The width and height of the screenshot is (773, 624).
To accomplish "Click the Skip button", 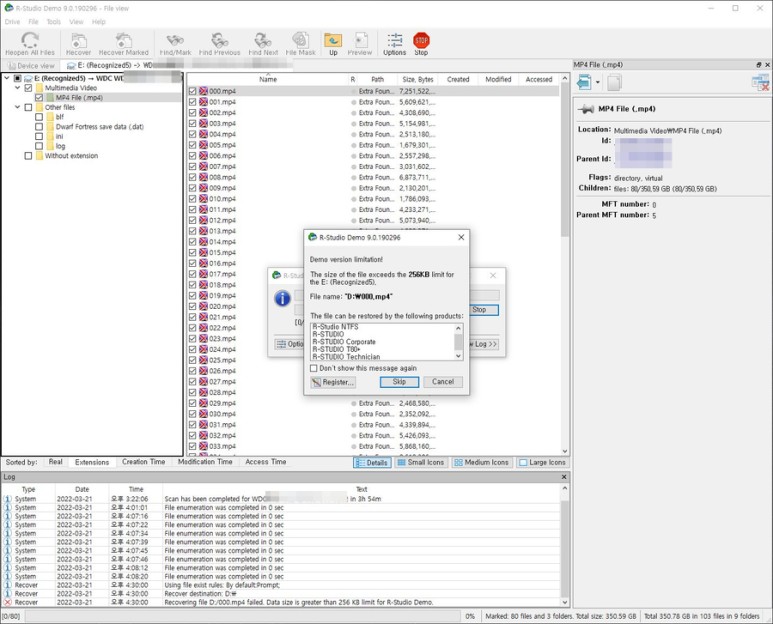I will pos(399,382).
